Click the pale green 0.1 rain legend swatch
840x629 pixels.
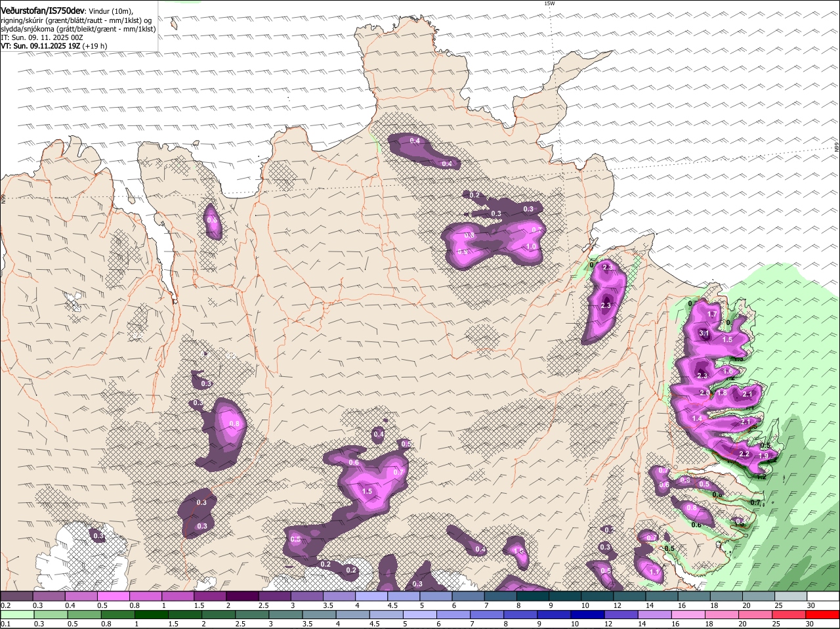click(x=17, y=615)
